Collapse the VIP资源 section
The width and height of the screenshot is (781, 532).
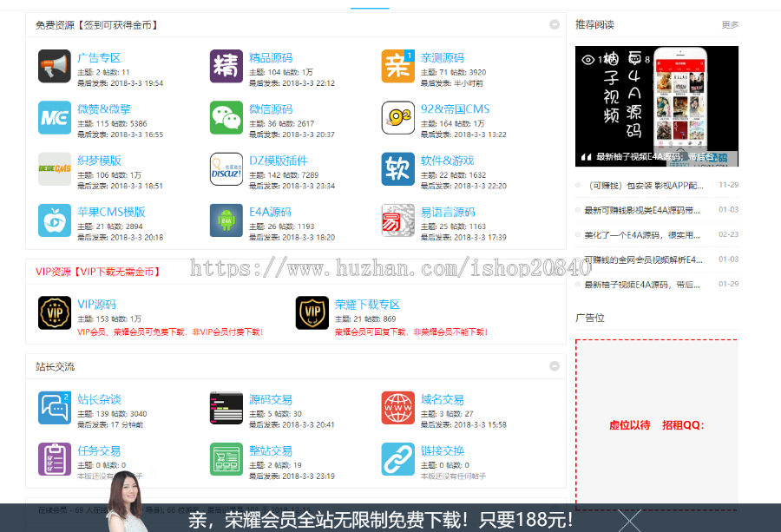coord(555,272)
